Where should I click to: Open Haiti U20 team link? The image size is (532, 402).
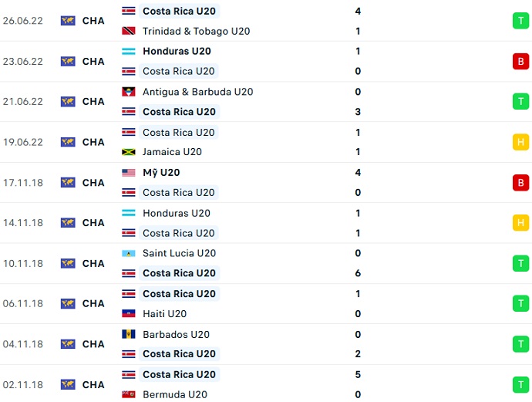(164, 314)
